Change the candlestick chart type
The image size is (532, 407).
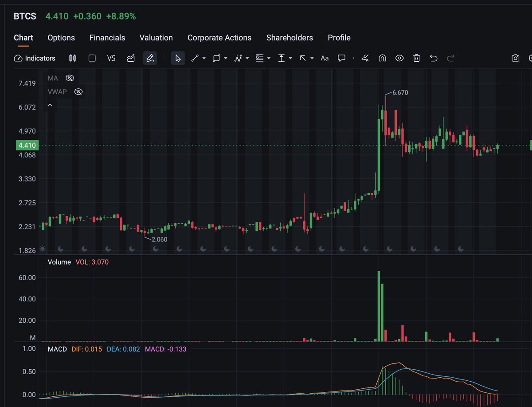(73, 58)
